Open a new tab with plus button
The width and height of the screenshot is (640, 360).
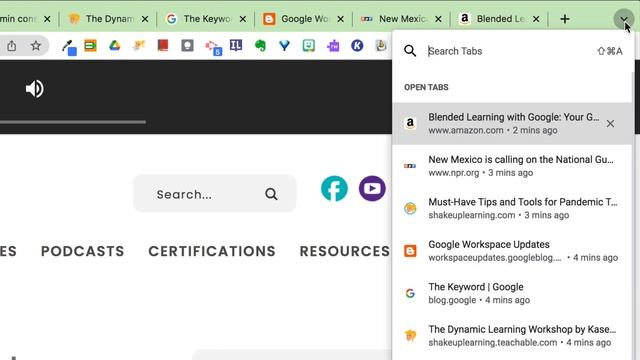[565, 19]
